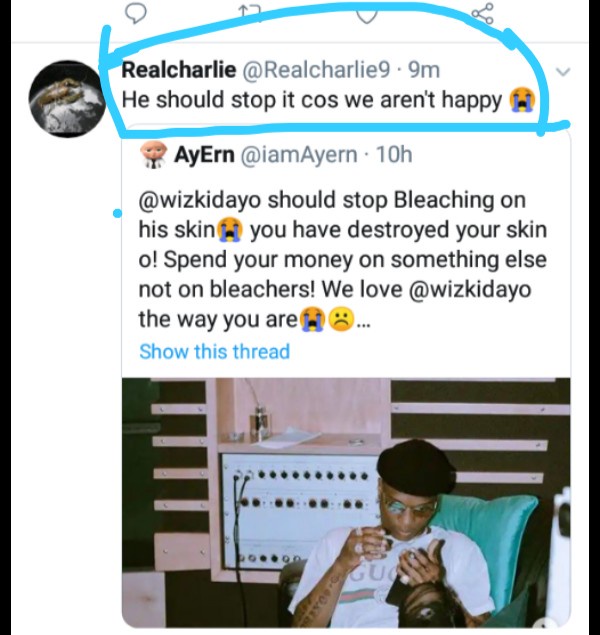Tap the 10h timestamp on quoted tweet
The height and width of the screenshot is (635, 600).
click(391, 155)
